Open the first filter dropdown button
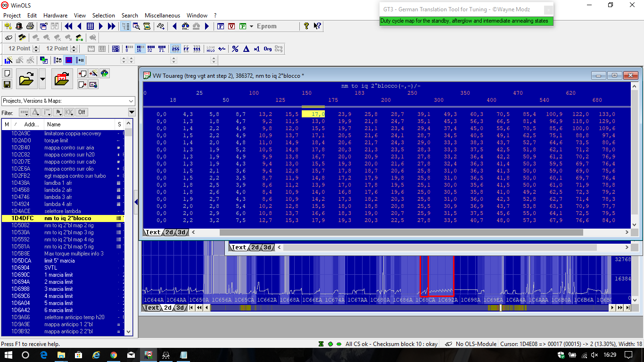This screenshot has height=362, width=644. (24, 112)
